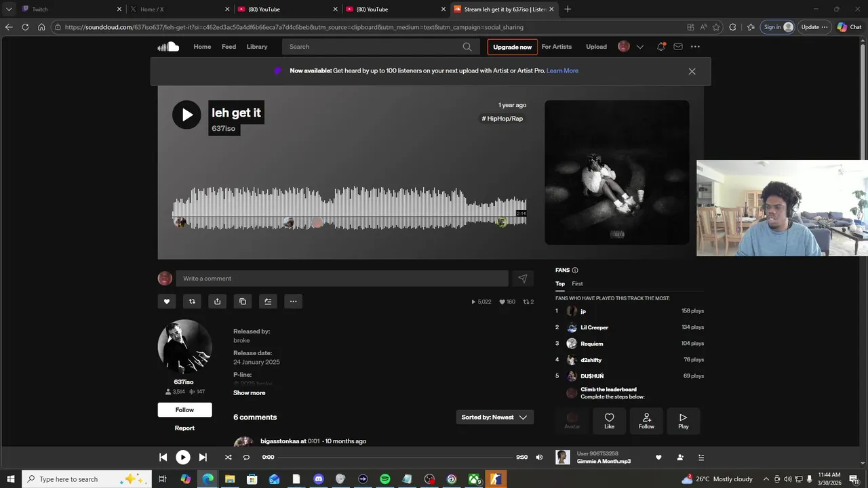The width and height of the screenshot is (868, 488).
Task: Click the player progress bar
Action: tap(396, 457)
